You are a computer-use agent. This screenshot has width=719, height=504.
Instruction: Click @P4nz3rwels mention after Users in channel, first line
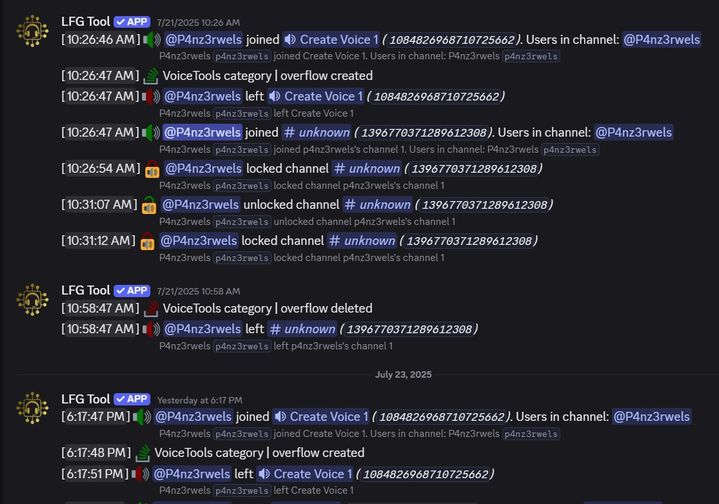tap(662, 40)
